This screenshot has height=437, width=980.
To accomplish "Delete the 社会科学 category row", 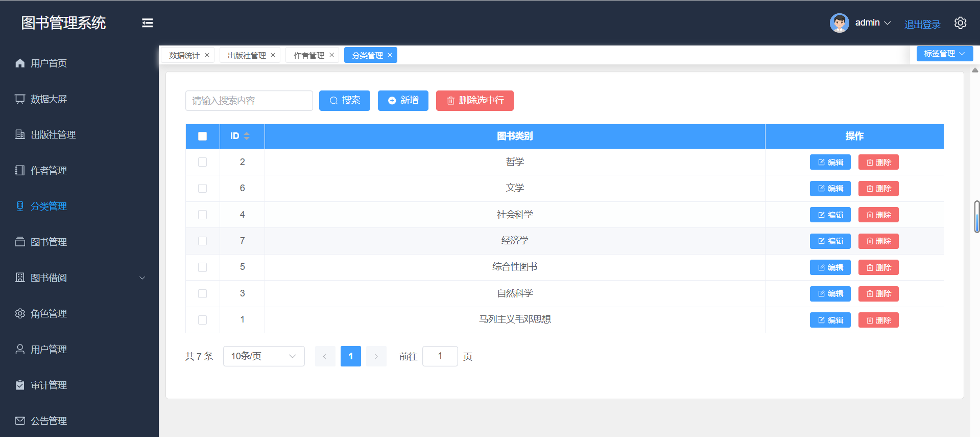I will 878,215.
